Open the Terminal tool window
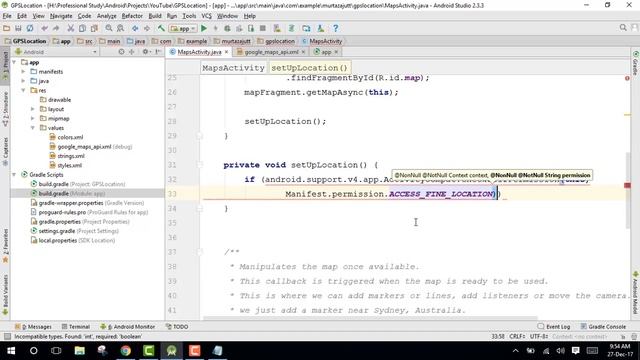 coord(76,327)
